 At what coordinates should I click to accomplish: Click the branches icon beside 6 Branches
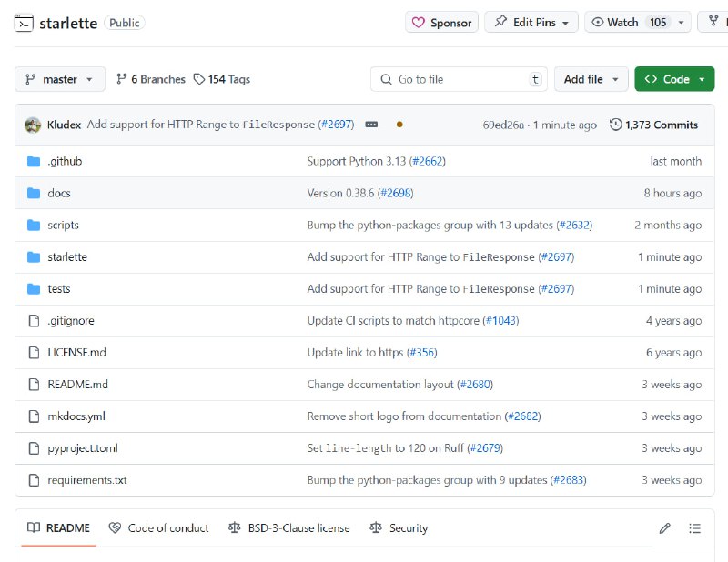tap(122, 79)
